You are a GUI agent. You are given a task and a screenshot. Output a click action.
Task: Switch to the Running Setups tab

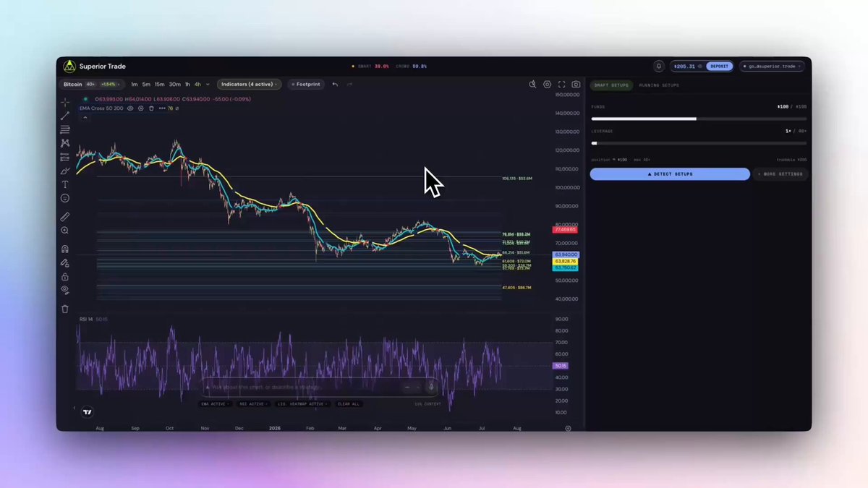click(x=659, y=85)
